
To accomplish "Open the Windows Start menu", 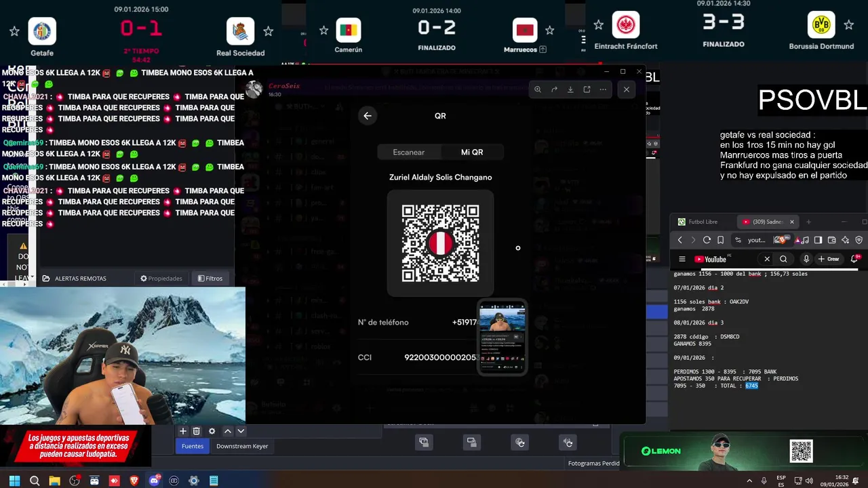I will pyautogui.click(x=14, y=481).
